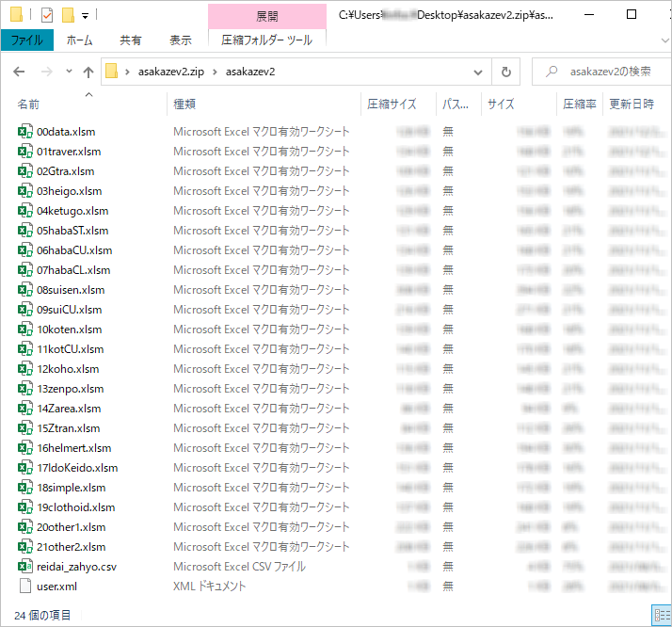
Task: Open the recent locations dropdown arrow
Action: coord(70,72)
